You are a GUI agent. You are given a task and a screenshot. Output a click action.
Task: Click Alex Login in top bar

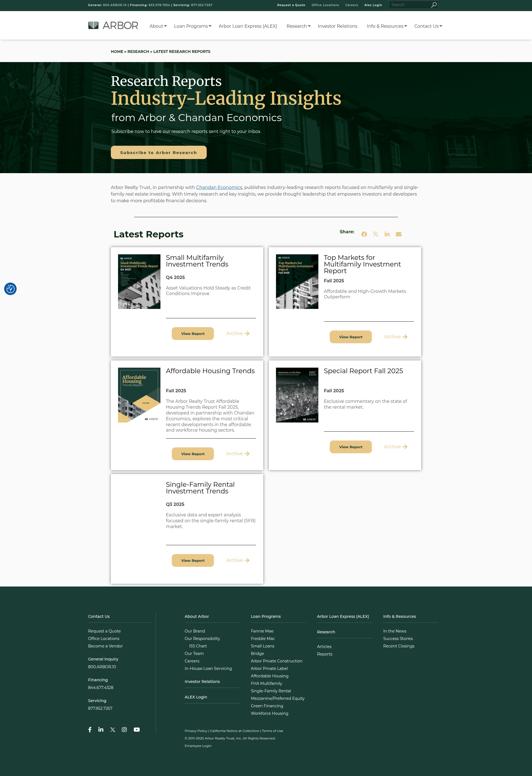pos(373,5)
